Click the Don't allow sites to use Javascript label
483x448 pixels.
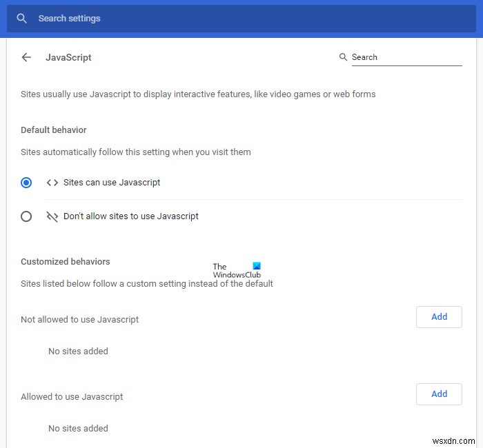pyautogui.click(x=131, y=216)
